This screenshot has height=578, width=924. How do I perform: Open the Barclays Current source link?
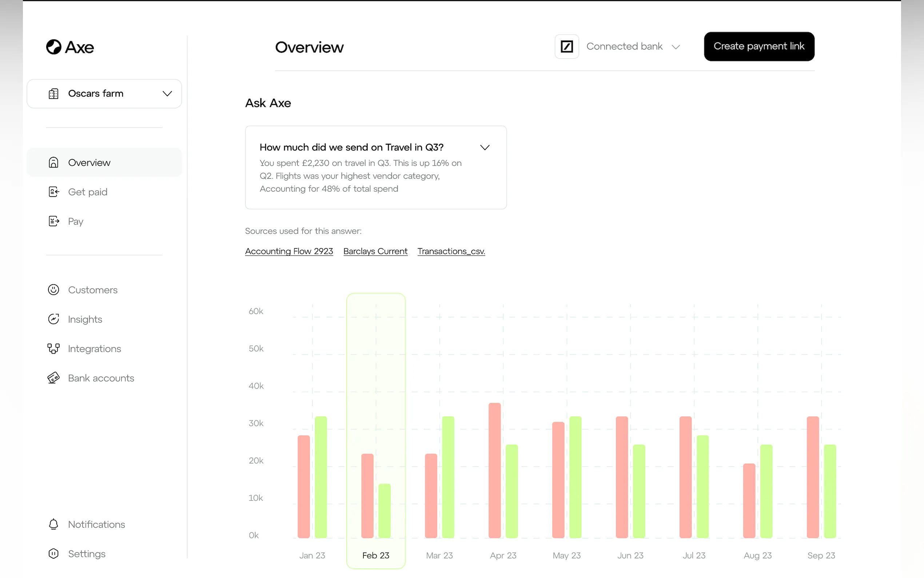click(375, 251)
